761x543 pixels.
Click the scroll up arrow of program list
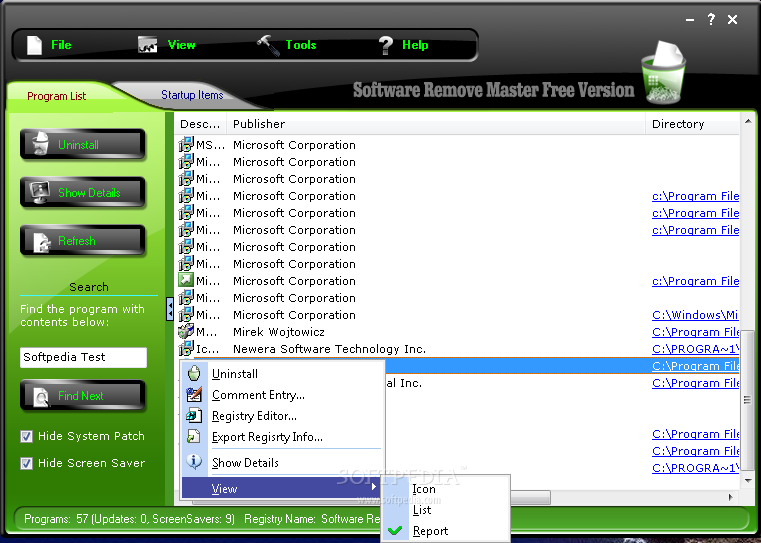[x=747, y=122]
